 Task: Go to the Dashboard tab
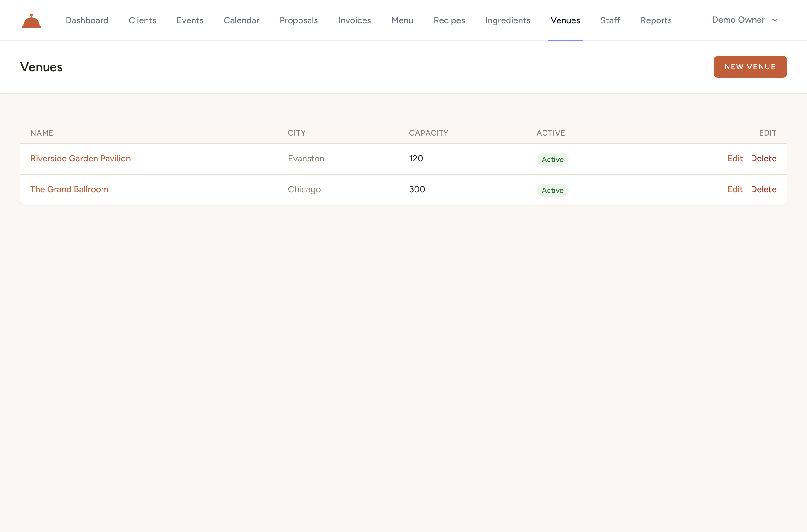point(87,20)
